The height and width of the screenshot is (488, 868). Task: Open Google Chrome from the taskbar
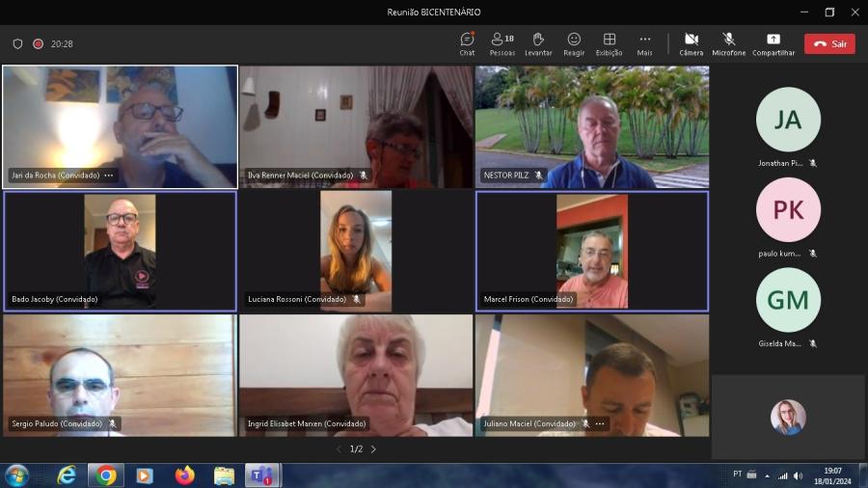click(105, 475)
